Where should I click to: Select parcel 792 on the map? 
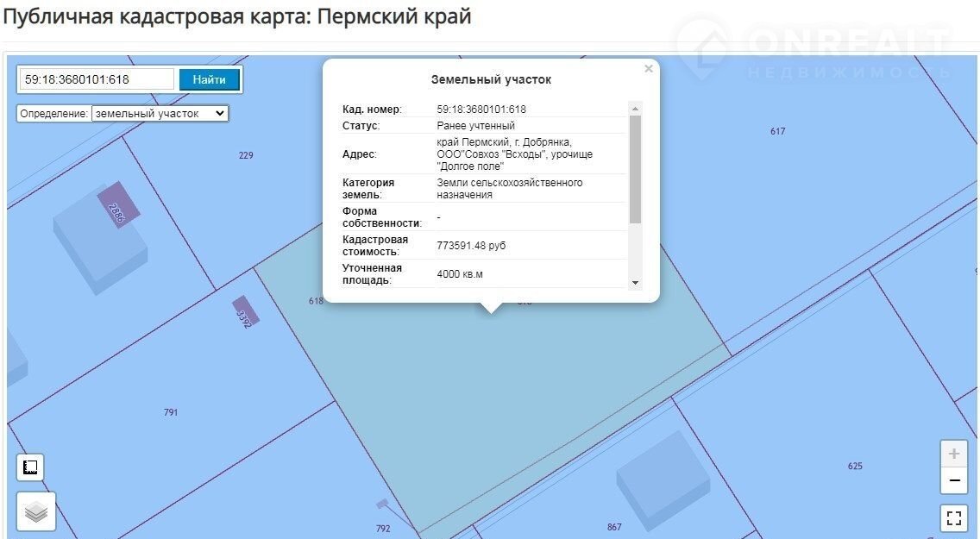[383, 528]
